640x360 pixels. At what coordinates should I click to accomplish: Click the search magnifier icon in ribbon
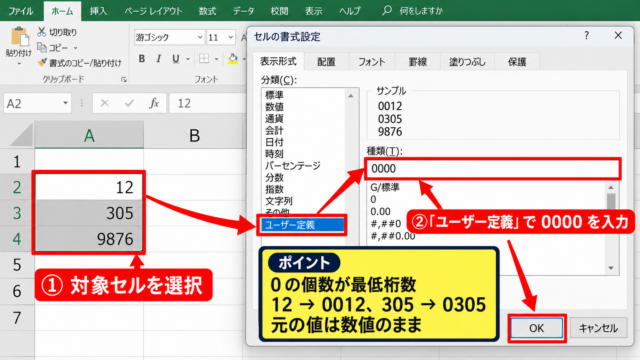(387, 10)
